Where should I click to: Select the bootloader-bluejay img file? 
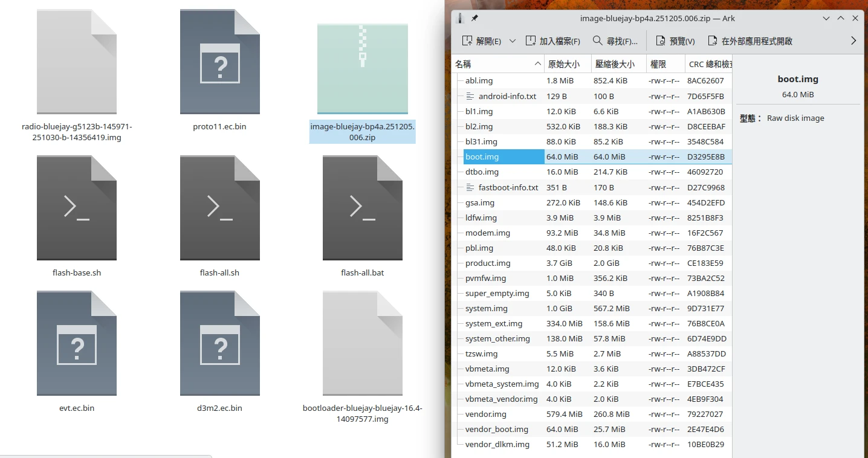point(362,343)
